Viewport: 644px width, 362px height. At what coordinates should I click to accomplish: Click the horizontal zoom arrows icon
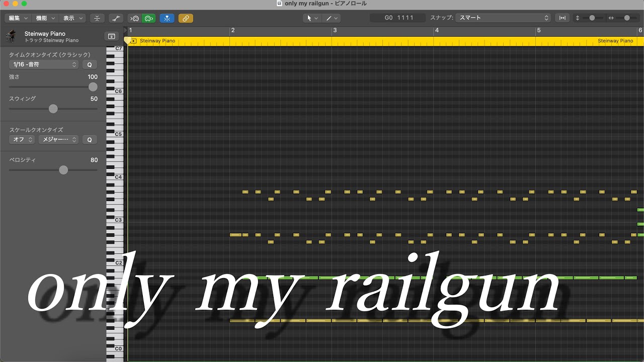click(x=611, y=18)
